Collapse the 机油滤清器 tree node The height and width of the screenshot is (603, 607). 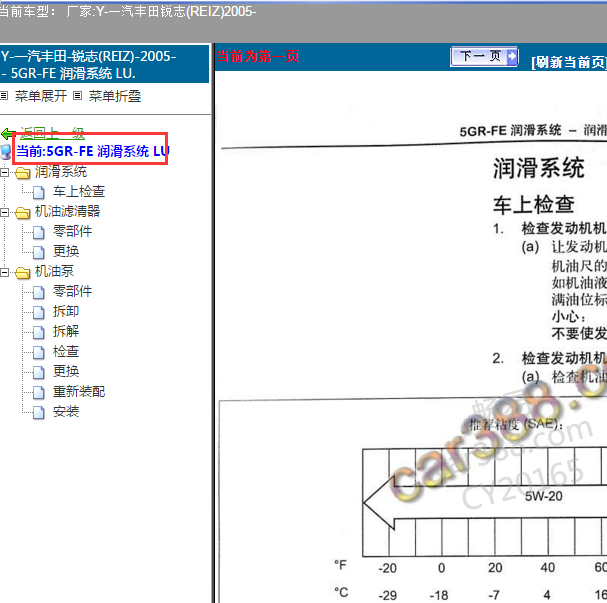pos(4,212)
